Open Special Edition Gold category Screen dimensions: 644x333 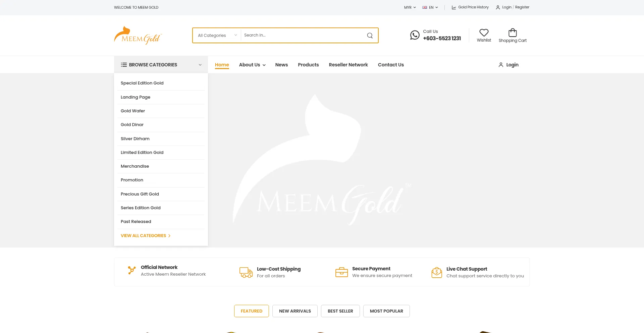[x=142, y=83]
